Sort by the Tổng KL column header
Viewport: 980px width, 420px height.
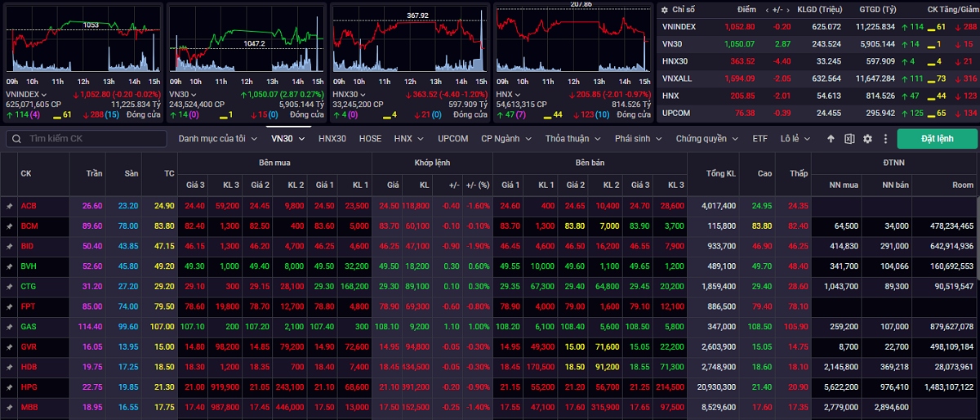720,173
